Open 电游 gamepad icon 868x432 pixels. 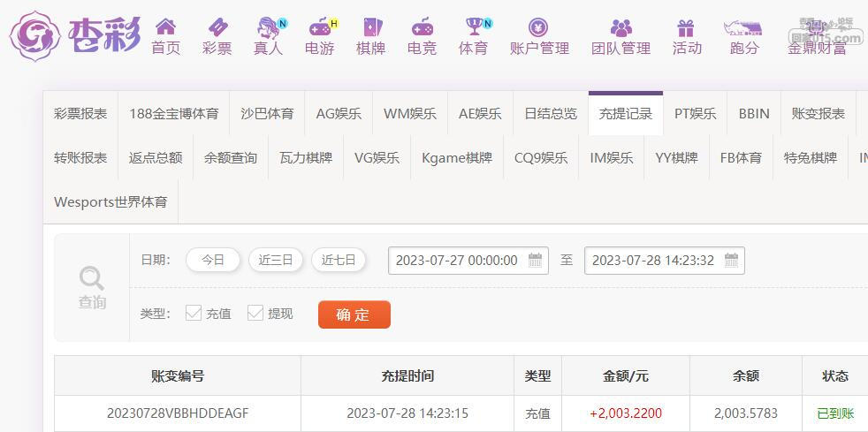point(322,27)
